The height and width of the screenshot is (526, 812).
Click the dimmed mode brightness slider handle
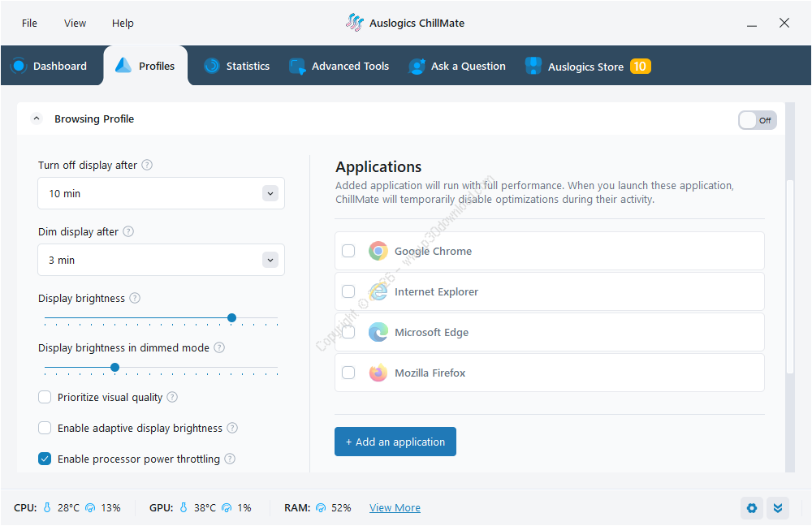[115, 367]
